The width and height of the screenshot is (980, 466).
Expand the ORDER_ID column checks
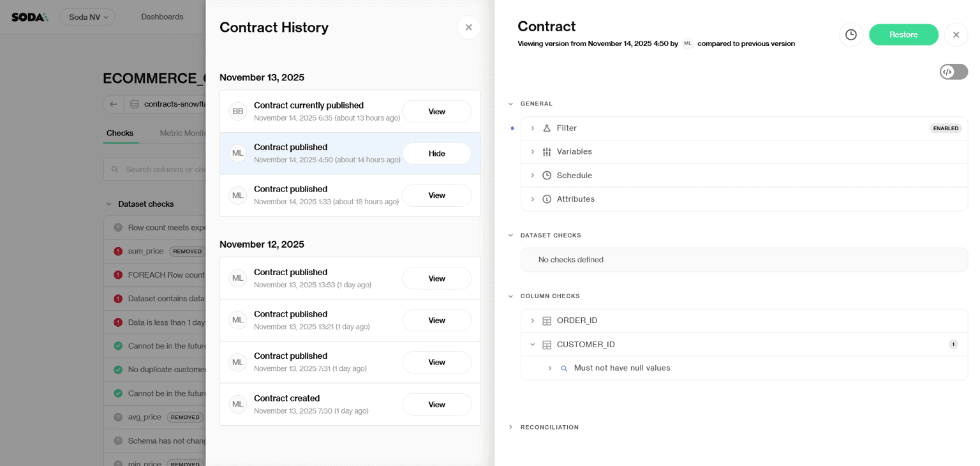533,320
